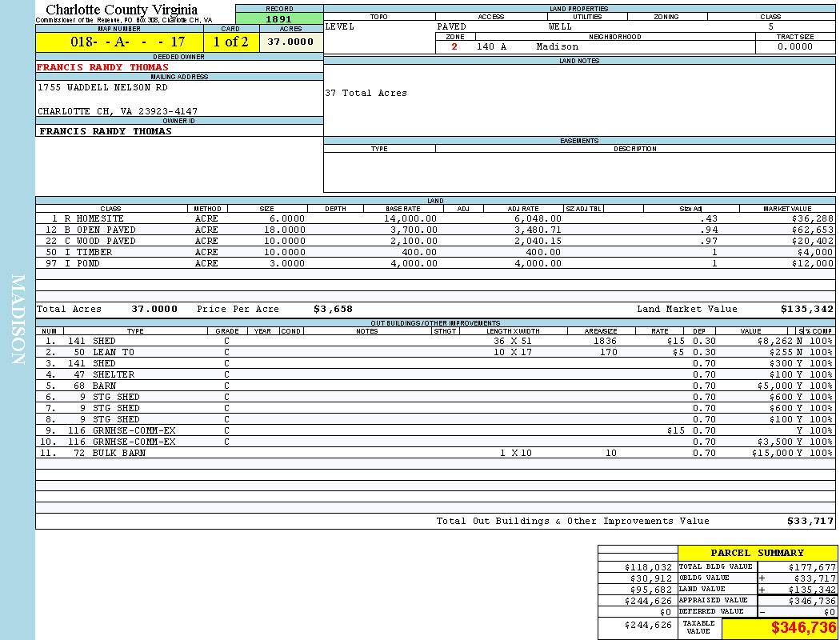
Task: Click the BULK BARN outbuilding row
Action: click(119, 453)
